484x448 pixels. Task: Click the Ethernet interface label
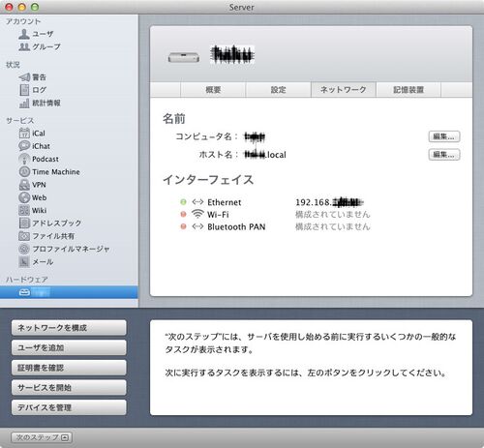[225, 202]
